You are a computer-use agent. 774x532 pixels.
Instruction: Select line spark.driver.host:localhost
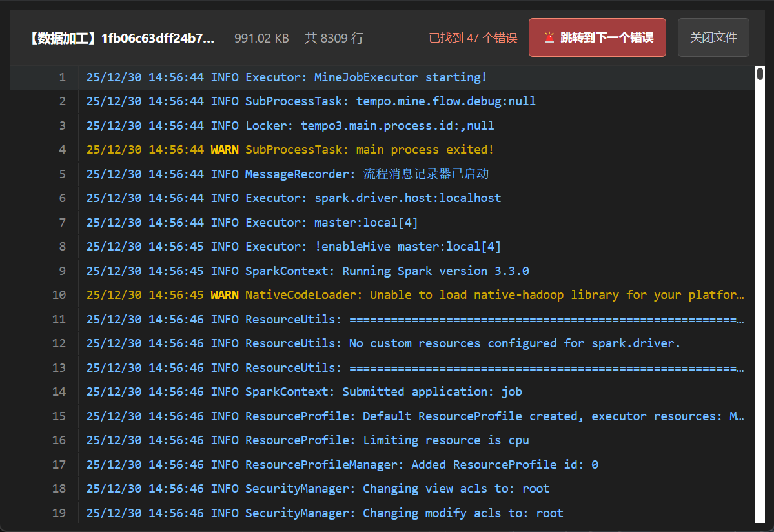[382, 198]
